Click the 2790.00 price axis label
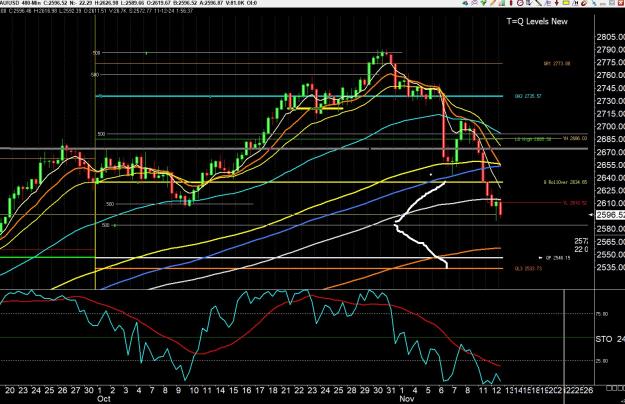Screen dimensions: 625x404 [611, 50]
